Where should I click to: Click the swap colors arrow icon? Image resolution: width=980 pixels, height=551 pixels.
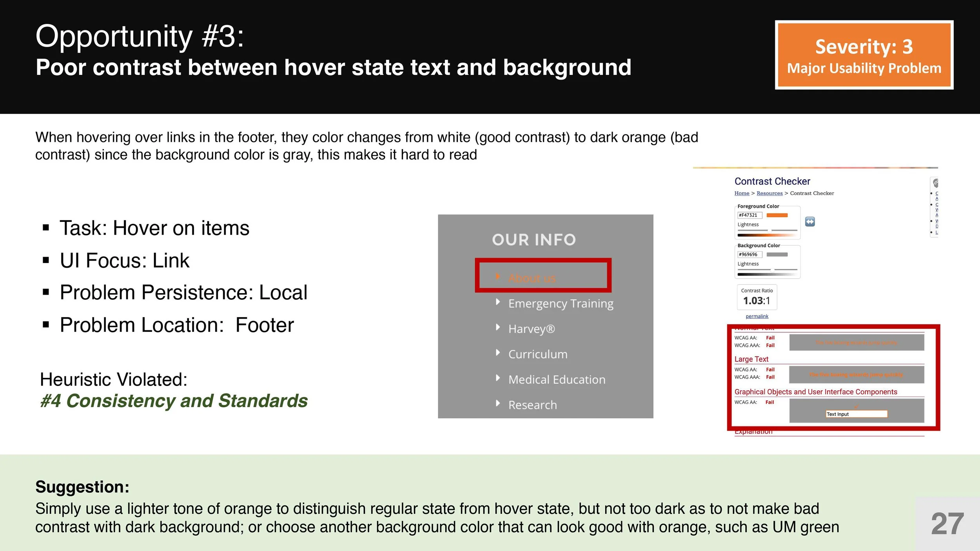tap(810, 222)
